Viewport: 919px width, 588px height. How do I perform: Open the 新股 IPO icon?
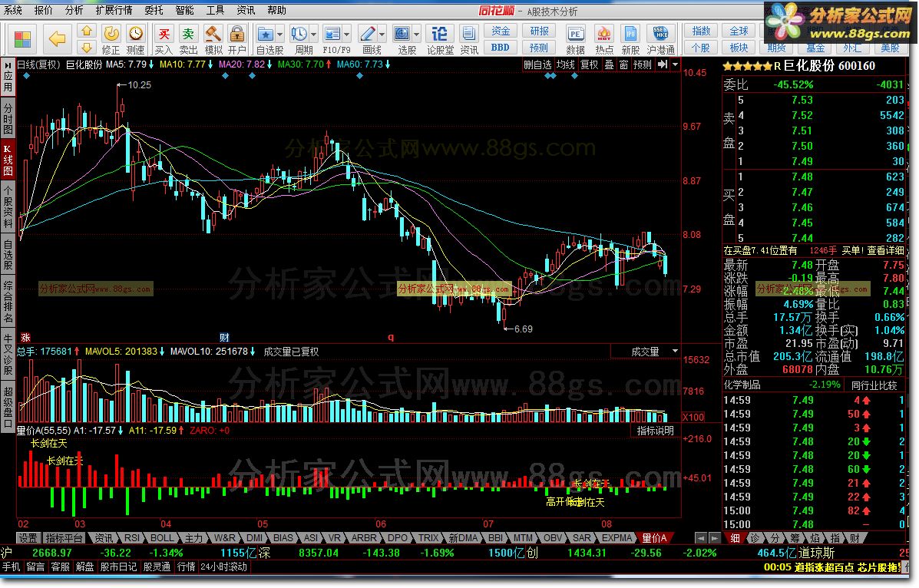point(630,40)
